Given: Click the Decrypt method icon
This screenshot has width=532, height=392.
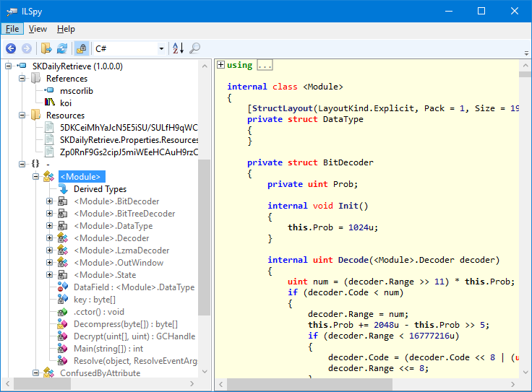Looking at the screenshot, I should pyautogui.click(x=62, y=336).
